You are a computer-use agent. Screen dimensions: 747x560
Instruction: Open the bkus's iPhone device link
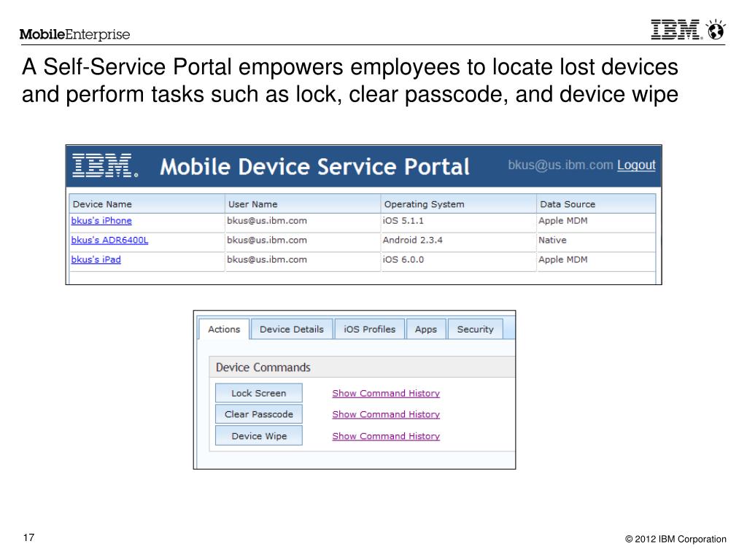pyautogui.click(x=101, y=220)
